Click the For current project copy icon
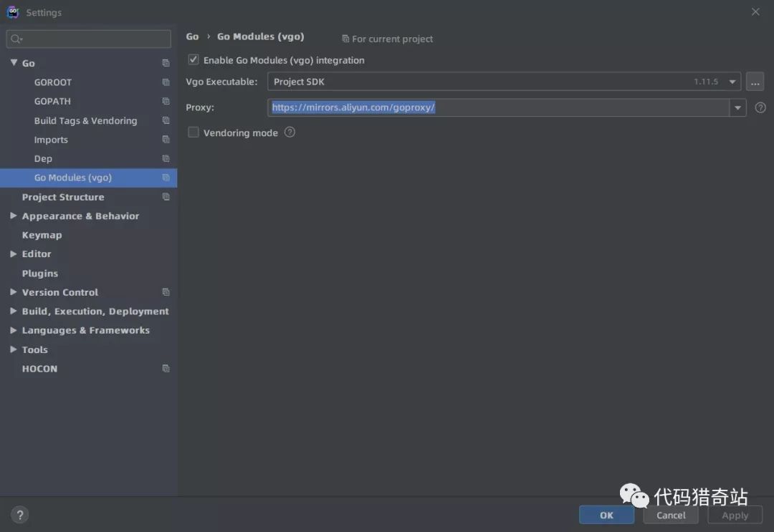 tap(345, 39)
